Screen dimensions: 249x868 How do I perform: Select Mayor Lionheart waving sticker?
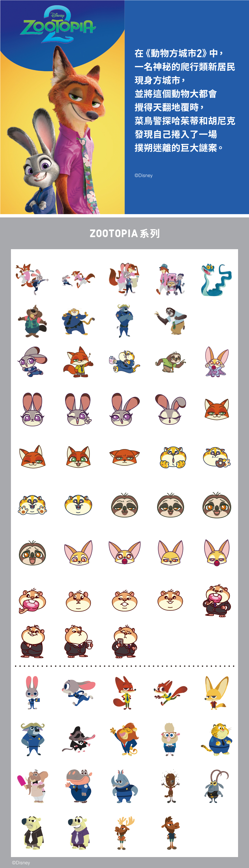(124, 739)
